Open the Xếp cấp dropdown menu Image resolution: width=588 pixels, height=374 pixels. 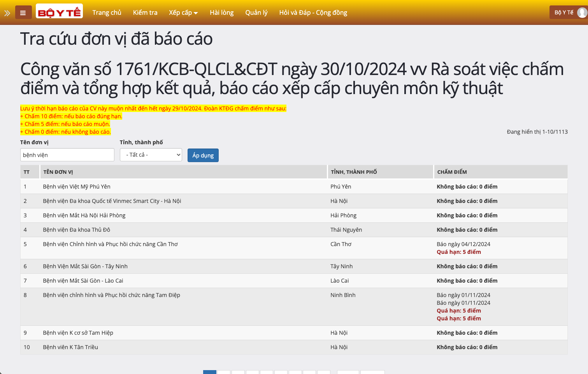coord(183,12)
